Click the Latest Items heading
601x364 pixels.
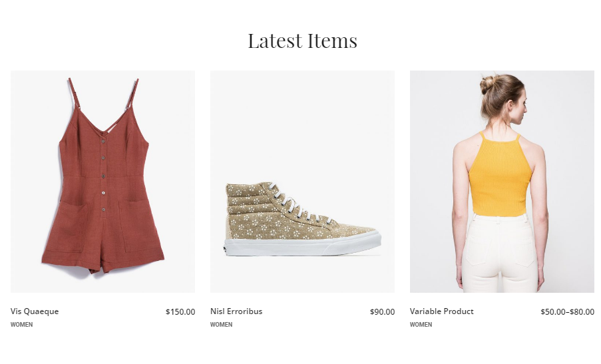click(x=302, y=41)
